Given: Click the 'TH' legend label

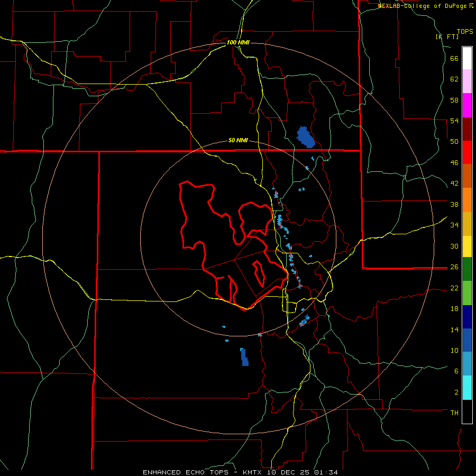Looking at the screenshot, I should click(454, 413).
